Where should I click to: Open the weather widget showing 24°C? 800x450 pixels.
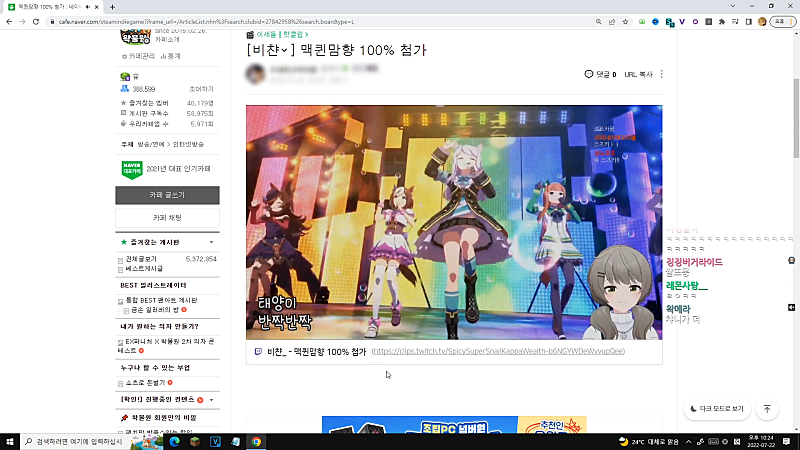pyautogui.click(x=648, y=441)
